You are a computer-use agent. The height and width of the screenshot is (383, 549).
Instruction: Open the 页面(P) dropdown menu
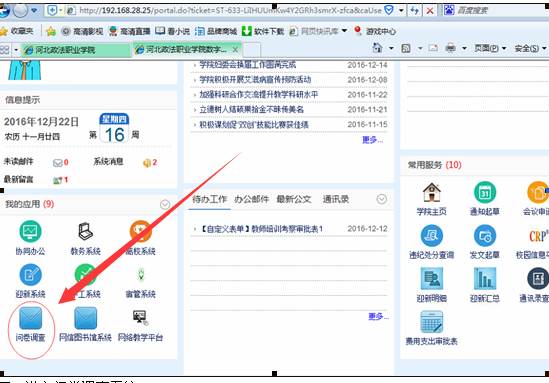point(490,48)
